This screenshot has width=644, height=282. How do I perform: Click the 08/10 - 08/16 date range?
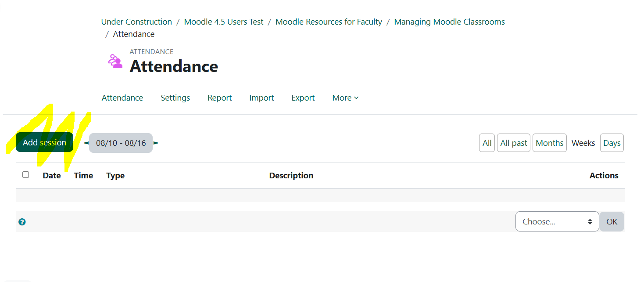coord(121,143)
